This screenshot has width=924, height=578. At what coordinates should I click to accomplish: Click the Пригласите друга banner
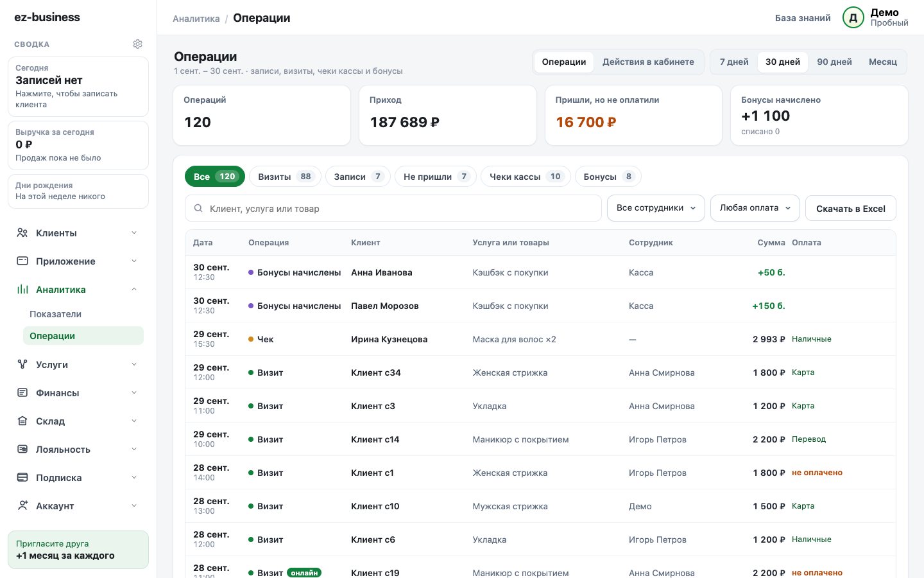(x=78, y=550)
